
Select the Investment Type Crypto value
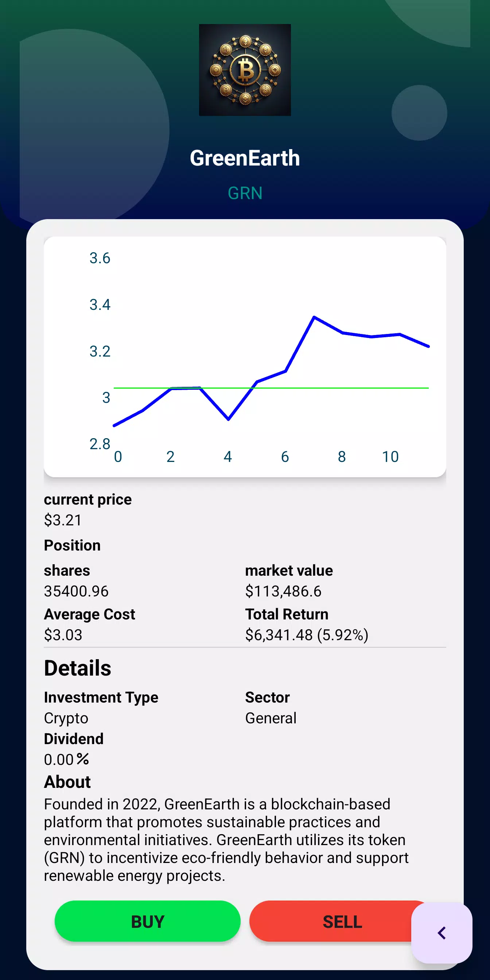(x=66, y=718)
